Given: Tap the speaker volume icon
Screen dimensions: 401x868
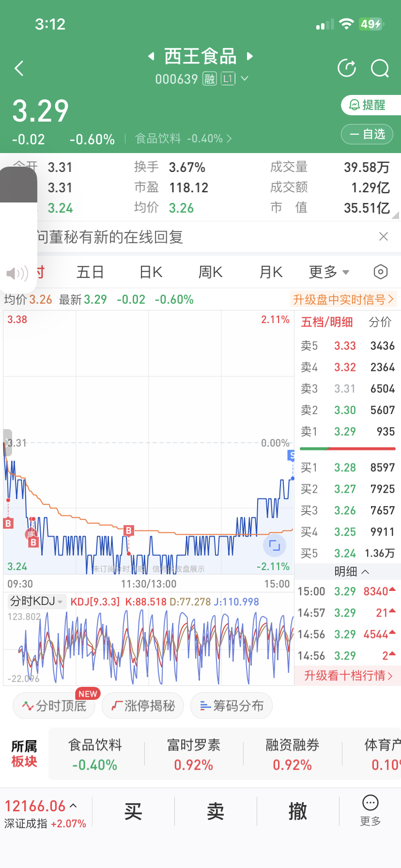Looking at the screenshot, I should pyautogui.click(x=17, y=274).
